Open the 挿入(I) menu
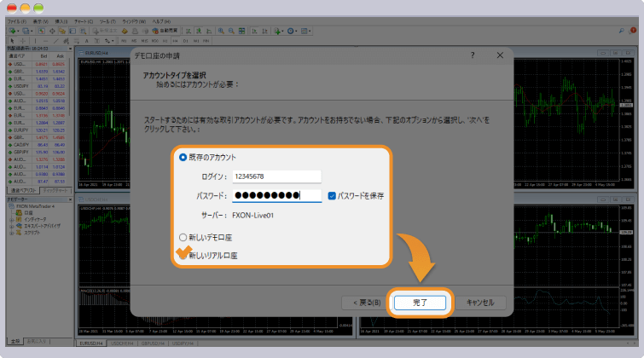Image resolution: width=644 pixels, height=358 pixels. 61,21
